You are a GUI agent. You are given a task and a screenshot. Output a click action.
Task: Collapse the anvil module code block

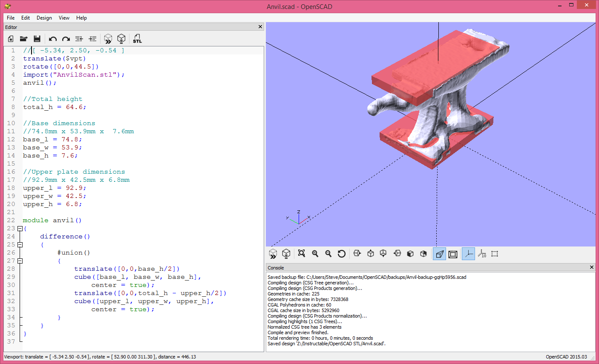[20, 228]
